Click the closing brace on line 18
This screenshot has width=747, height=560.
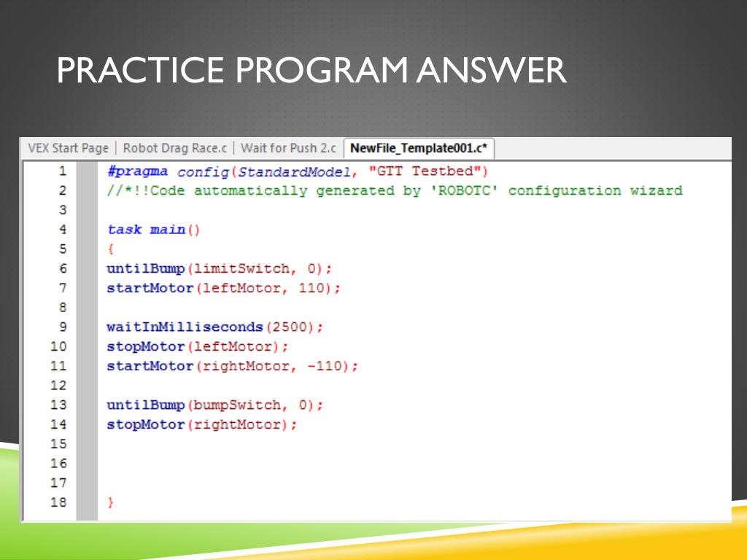[x=111, y=503]
